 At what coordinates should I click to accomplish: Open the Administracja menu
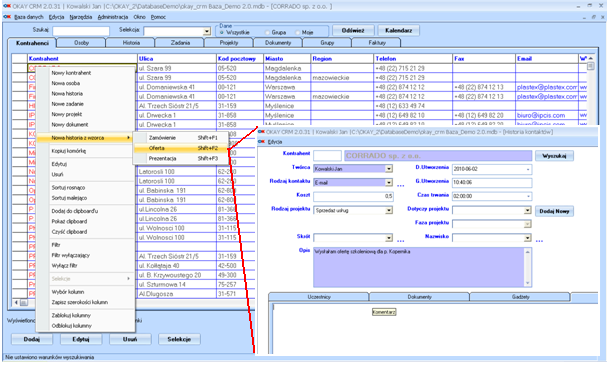click(113, 17)
